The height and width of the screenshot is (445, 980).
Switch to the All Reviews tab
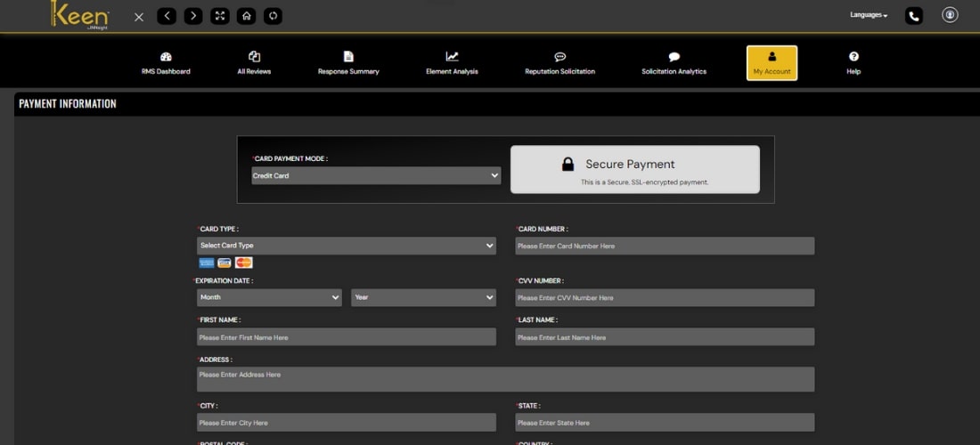pyautogui.click(x=254, y=63)
